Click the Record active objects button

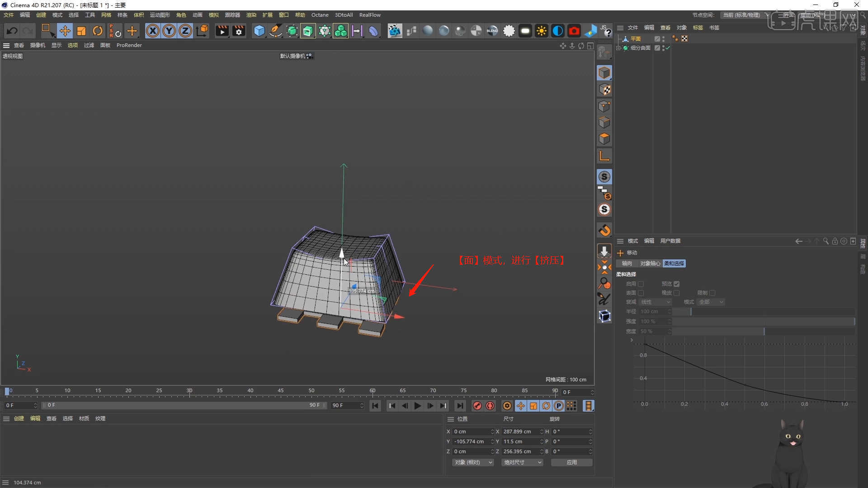477,406
